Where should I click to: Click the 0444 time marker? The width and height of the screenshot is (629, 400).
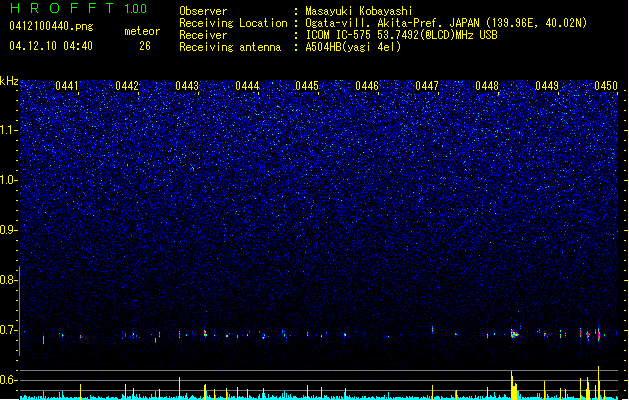247,86
